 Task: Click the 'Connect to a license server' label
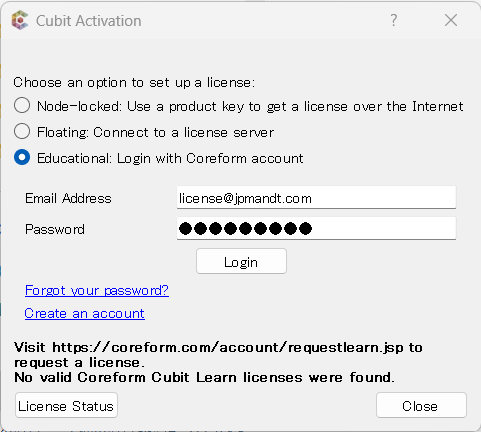183,132
